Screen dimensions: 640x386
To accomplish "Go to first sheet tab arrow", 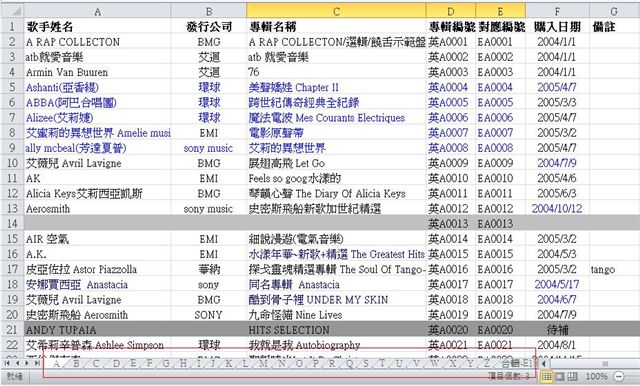I will click(7, 363).
